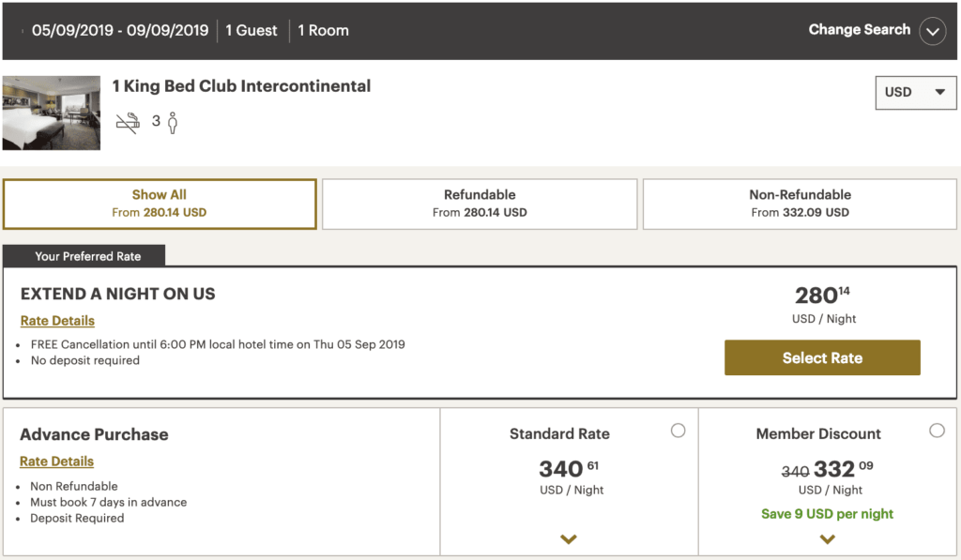The width and height of the screenshot is (961, 560).
Task: Click the guest capacity person icon
Action: click(173, 123)
